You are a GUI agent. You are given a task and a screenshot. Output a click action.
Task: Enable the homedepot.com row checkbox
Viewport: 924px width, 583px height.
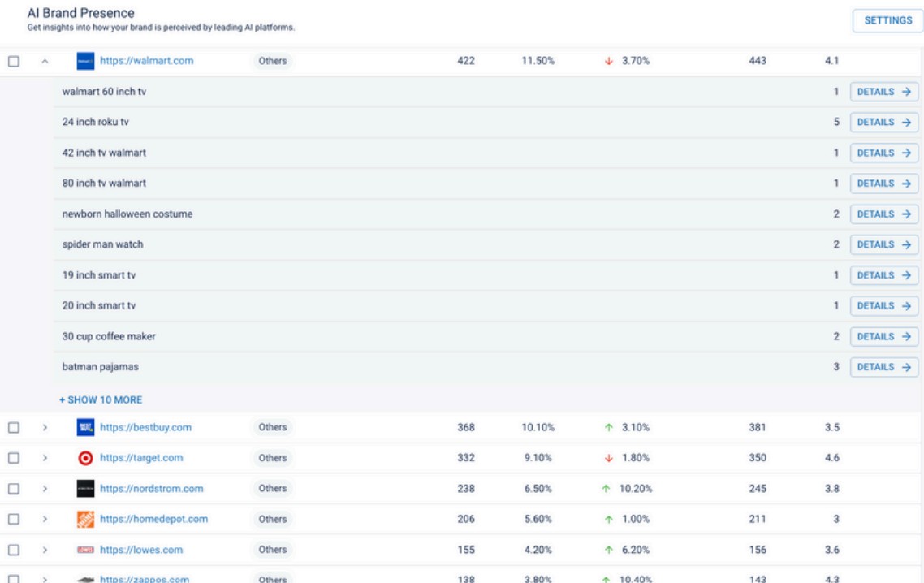pyautogui.click(x=14, y=520)
